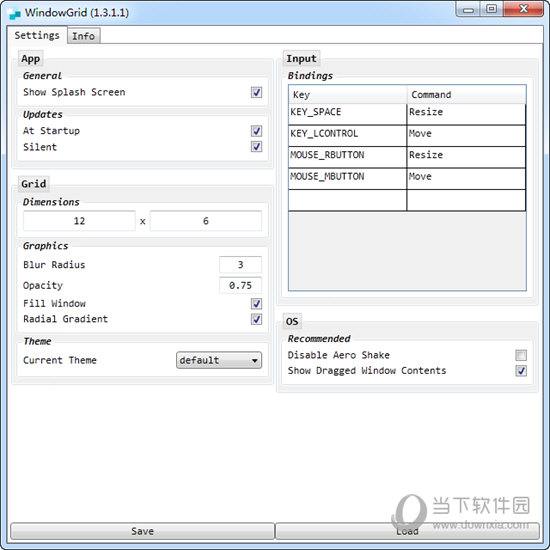The image size is (550, 550).
Task: Click Resize command for MOUSE_RBUTTON row
Action: tap(466, 157)
